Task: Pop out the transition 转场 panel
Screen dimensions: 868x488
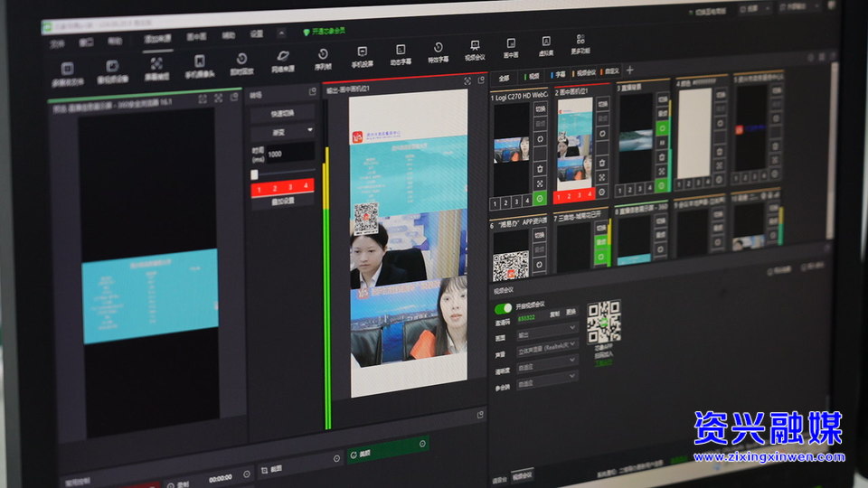Action: (x=312, y=91)
